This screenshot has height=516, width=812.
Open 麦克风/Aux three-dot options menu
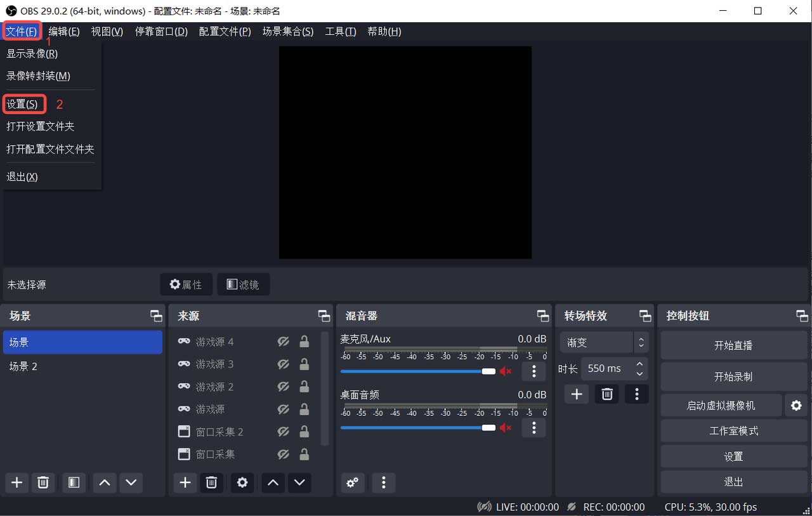pyautogui.click(x=534, y=371)
